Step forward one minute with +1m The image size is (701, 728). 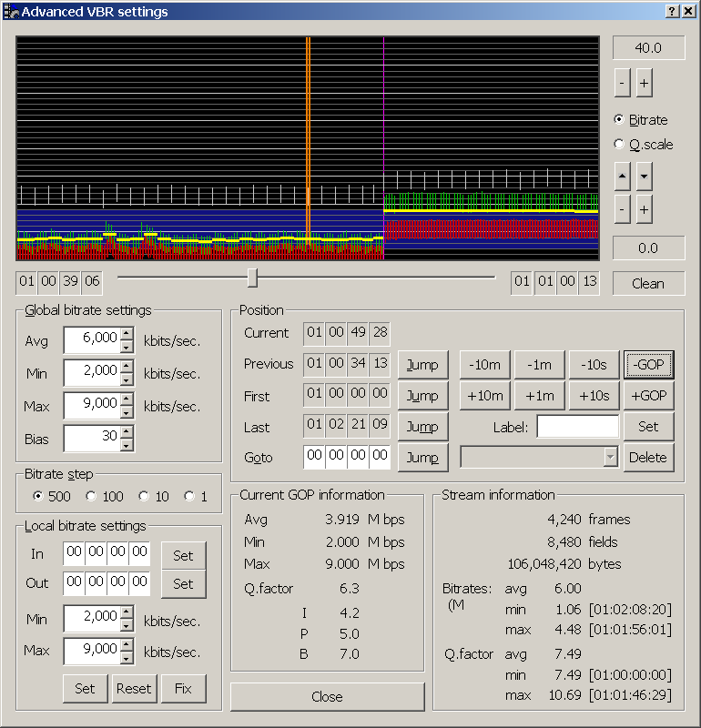point(539,396)
